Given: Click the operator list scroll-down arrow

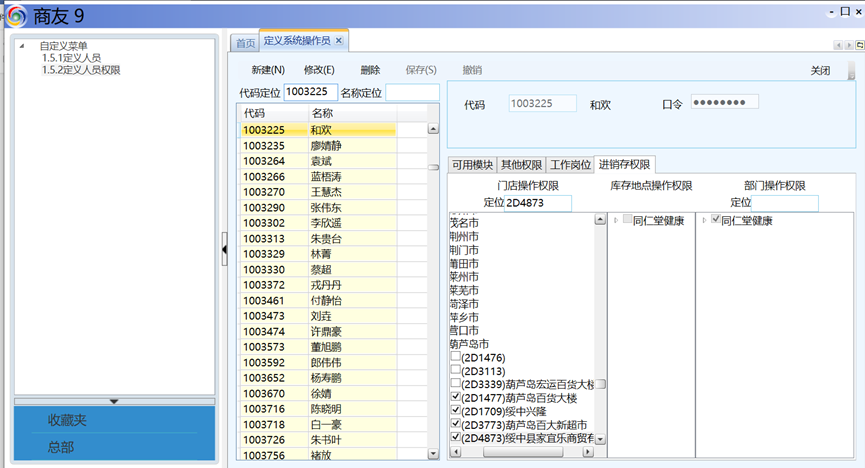Looking at the screenshot, I should [x=433, y=454].
